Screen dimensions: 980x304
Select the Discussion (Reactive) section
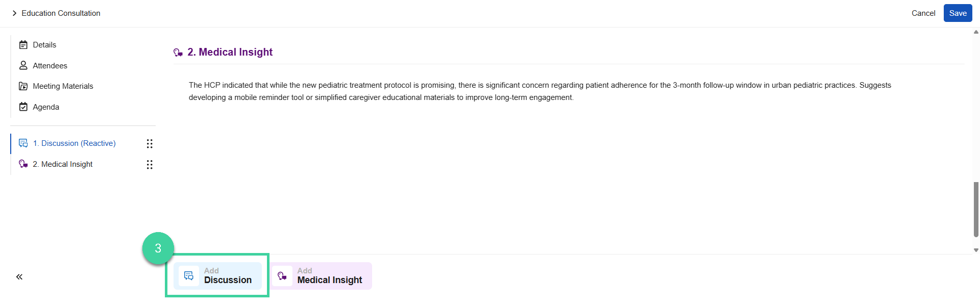tap(75, 143)
